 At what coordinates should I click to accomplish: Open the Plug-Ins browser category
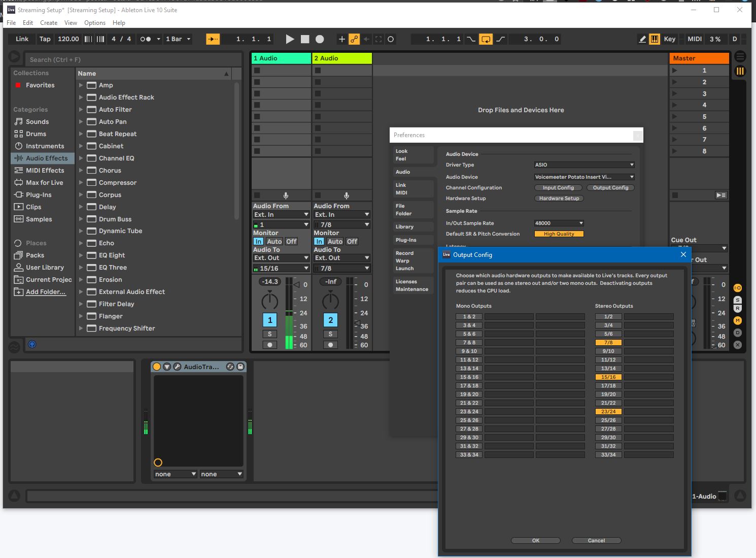39,195
